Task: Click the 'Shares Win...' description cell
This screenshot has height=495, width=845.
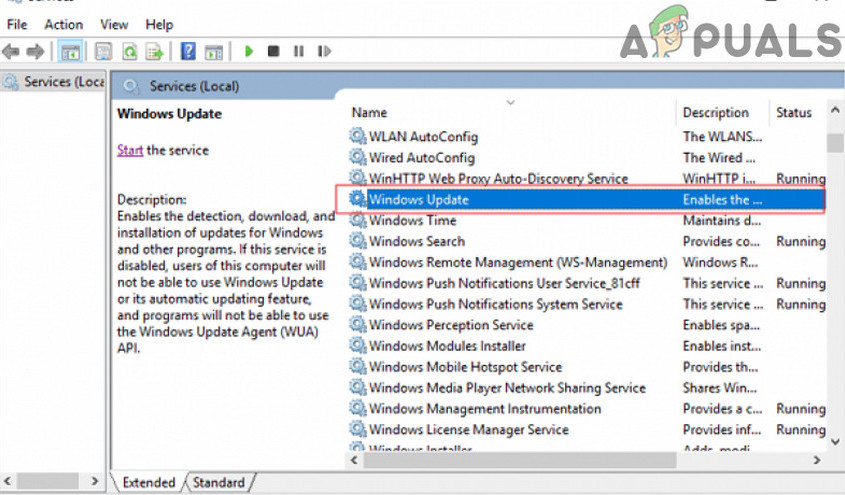Action: coord(719,388)
